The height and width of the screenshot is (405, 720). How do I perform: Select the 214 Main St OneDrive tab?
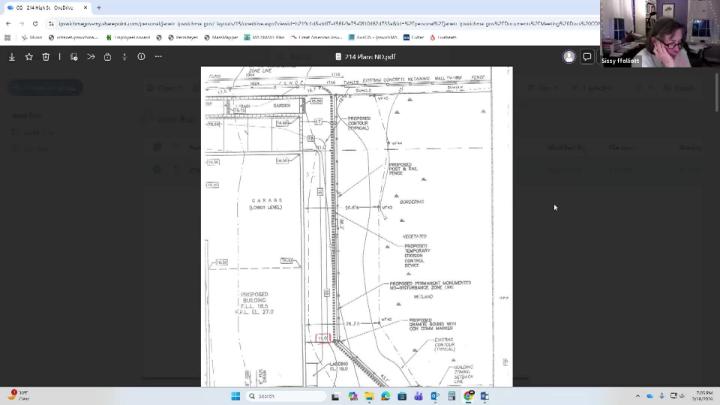pyautogui.click(x=45, y=7)
